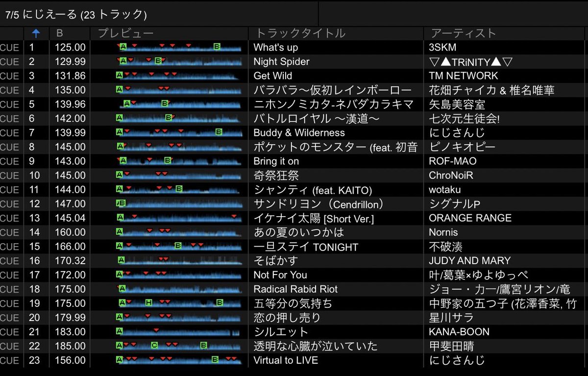Select track title イケナイ太陽 [Short Ver.]
This screenshot has height=376, width=588.
coord(314,218)
